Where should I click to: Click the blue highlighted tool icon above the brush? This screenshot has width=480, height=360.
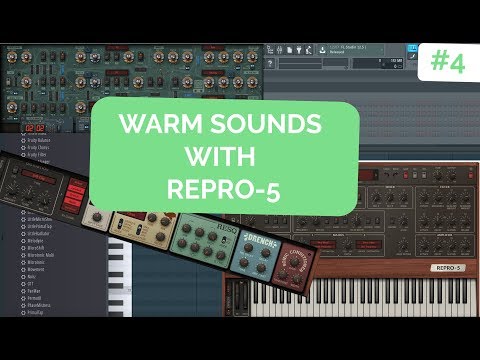point(413,48)
